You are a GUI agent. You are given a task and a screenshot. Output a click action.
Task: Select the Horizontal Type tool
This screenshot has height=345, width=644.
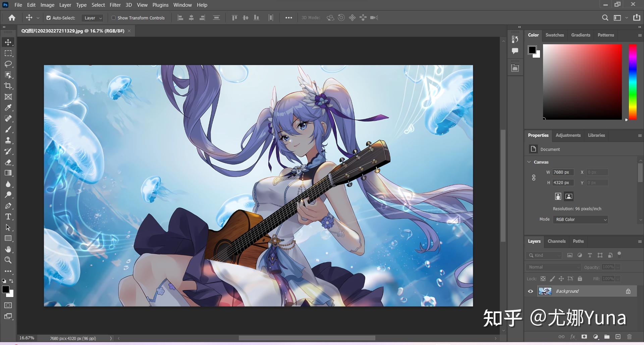(x=8, y=217)
